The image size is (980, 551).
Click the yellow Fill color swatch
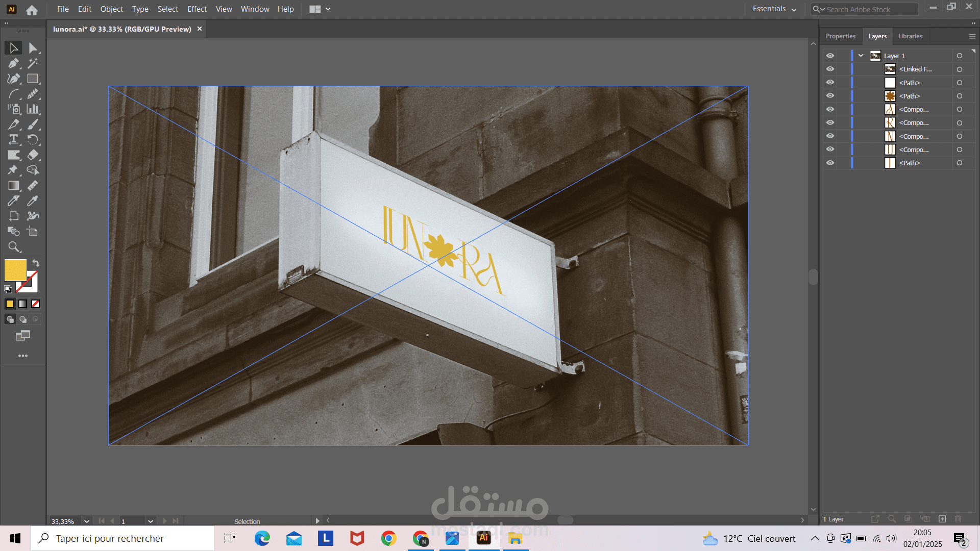[15, 270]
